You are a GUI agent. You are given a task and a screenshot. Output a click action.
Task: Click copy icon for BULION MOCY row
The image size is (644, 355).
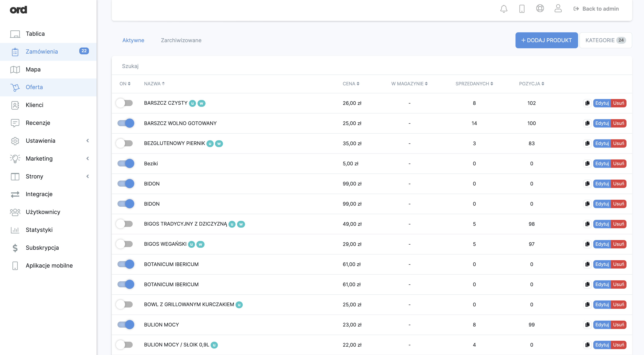587,325
